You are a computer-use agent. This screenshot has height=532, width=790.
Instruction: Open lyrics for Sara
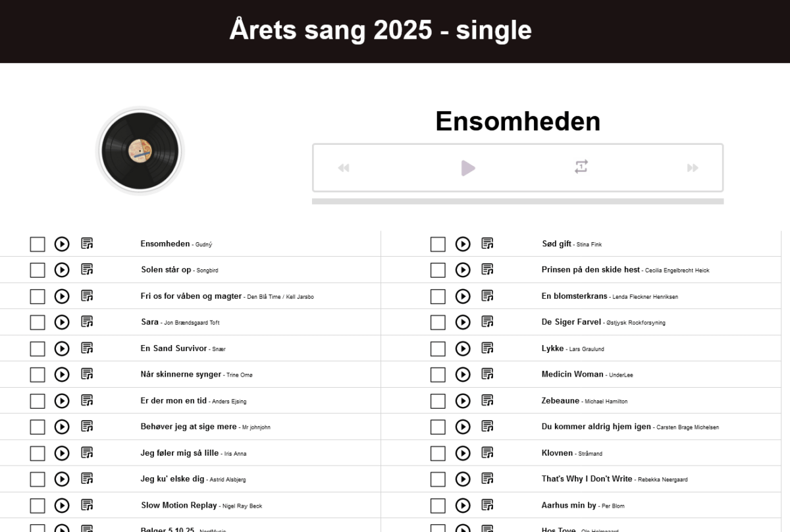tap(87, 322)
